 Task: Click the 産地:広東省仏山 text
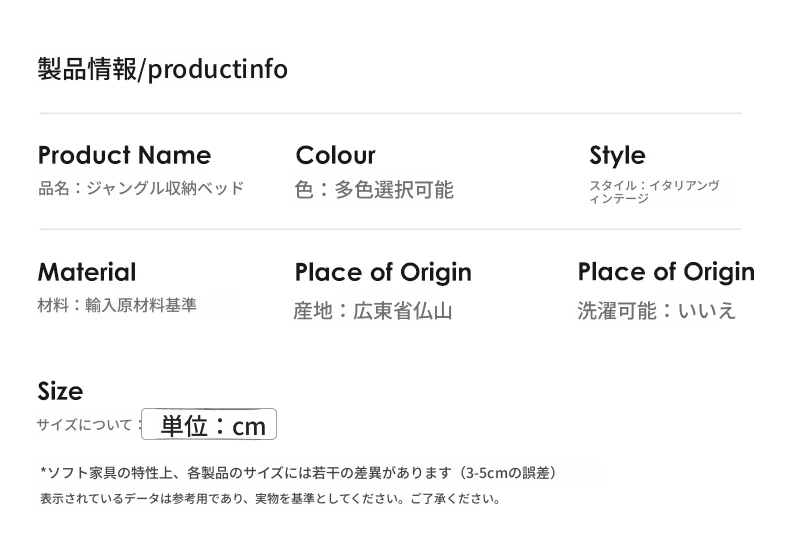[x=373, y=311]
